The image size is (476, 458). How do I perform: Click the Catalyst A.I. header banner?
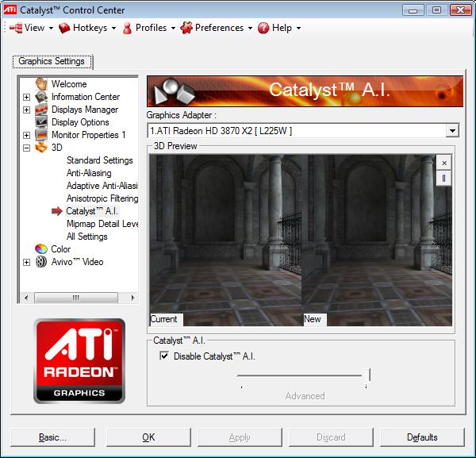[x=305, y=91]
